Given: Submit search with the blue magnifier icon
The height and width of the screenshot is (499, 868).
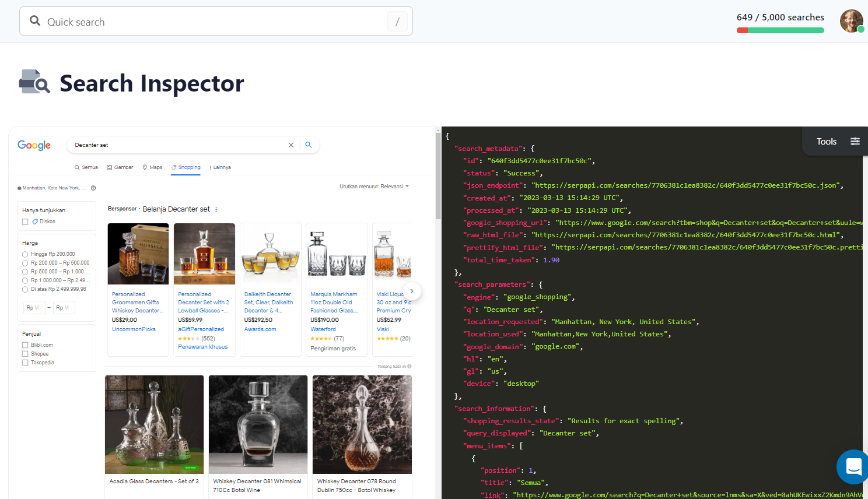Looking at the screenshot, I should point(309,145).
